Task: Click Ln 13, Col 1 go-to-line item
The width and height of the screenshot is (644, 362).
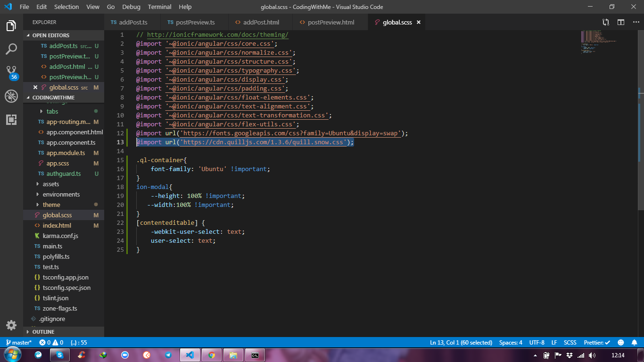Action: pos(461,343)
